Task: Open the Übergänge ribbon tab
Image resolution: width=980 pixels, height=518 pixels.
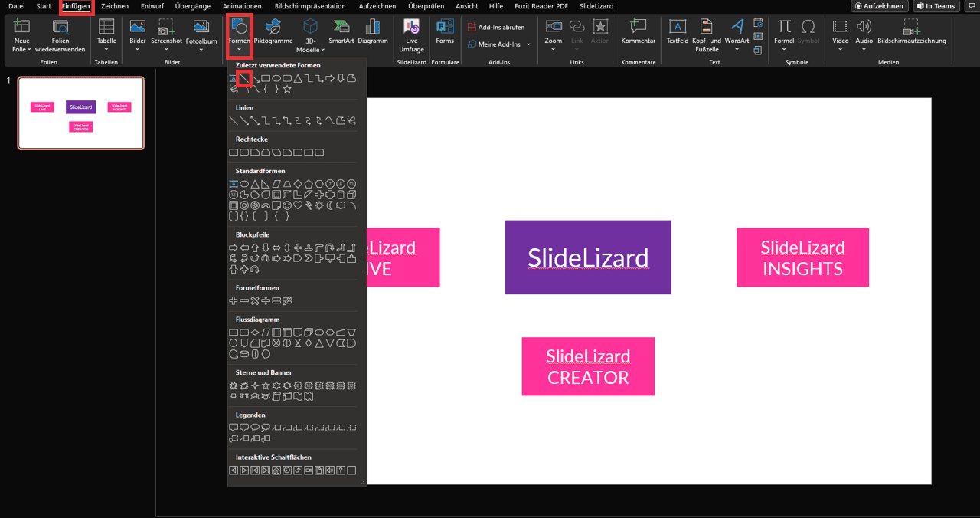Action: (x=192, y=6)
